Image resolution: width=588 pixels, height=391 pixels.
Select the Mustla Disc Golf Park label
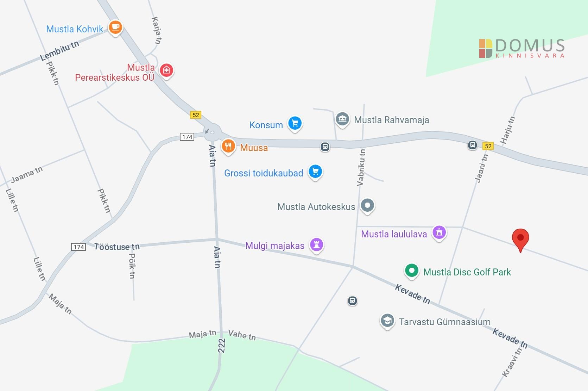[x=467, y=272]
